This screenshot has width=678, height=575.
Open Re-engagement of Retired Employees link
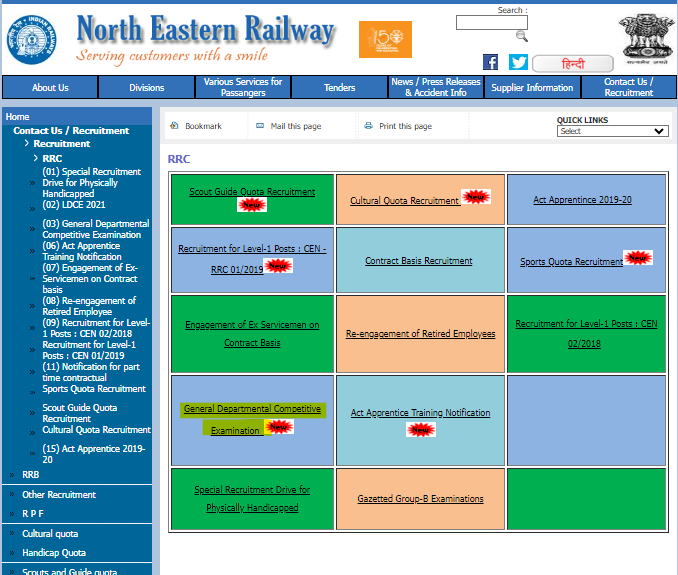420,334
